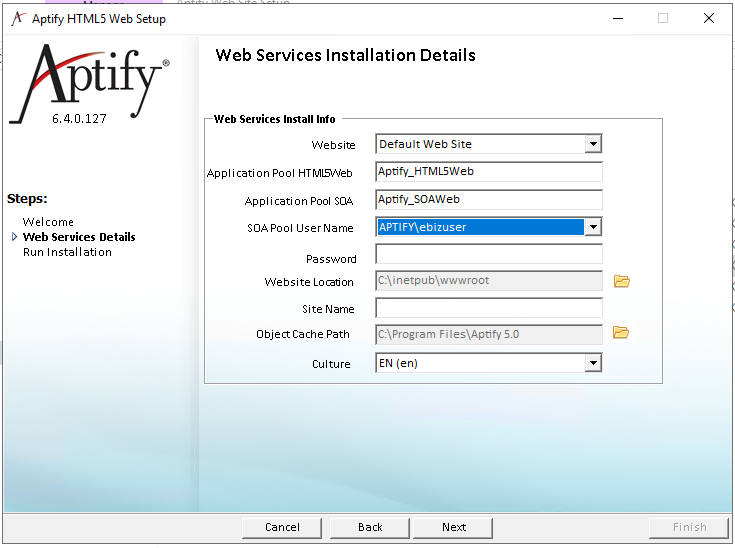Image resolution: width=735 pixels, height=548 pixels.
Task: Close the Aptify HTML5 Web Setup window
Action: click(x=709, y=19)
